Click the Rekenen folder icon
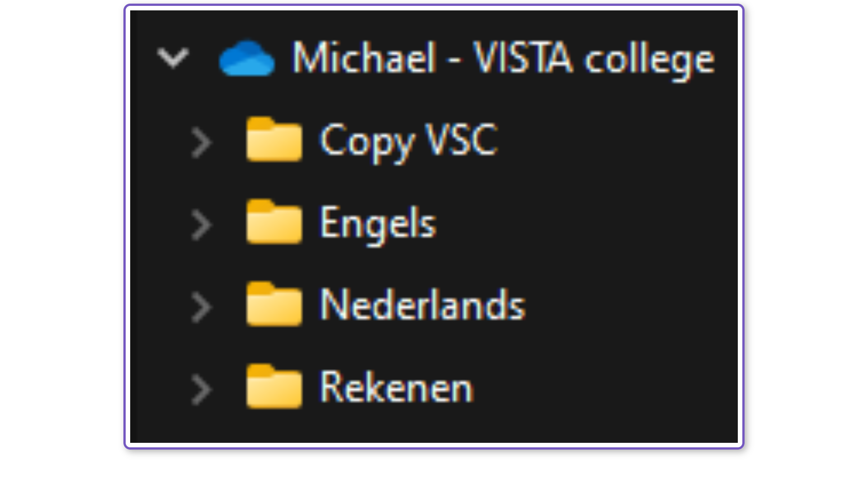The image size is (868, 488). coord(274,387)
